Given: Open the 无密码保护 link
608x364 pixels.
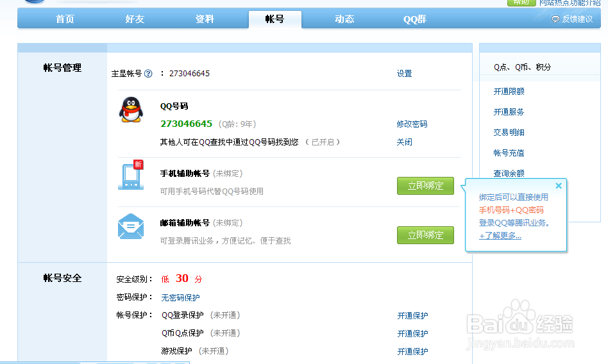Looking at the screenshot, I should pos(180,298).
